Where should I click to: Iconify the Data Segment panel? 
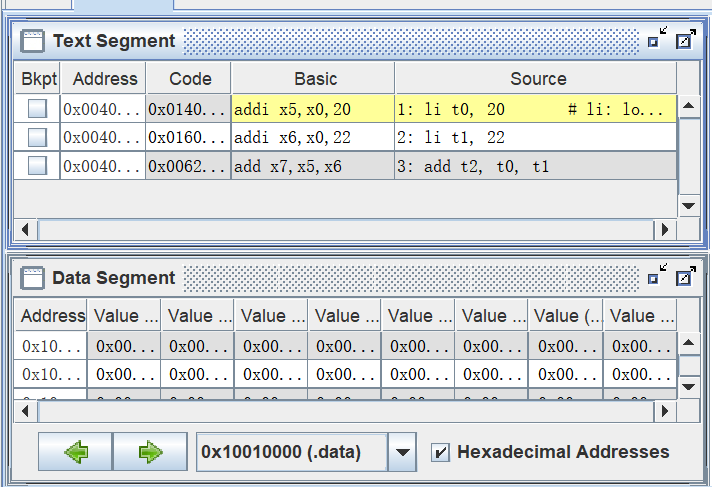click(654, 277)
